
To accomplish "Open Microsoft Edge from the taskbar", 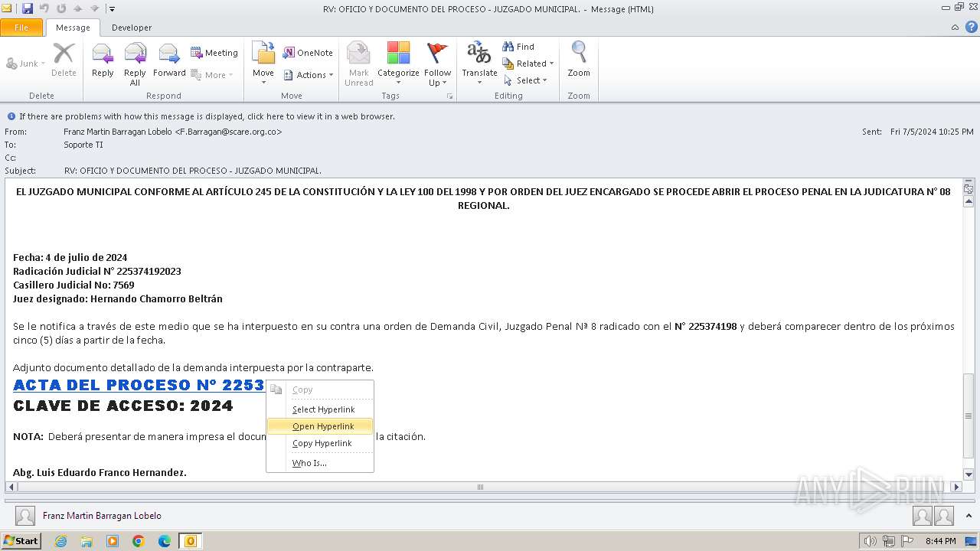I will pyautogui.click(x=165, y=541).
